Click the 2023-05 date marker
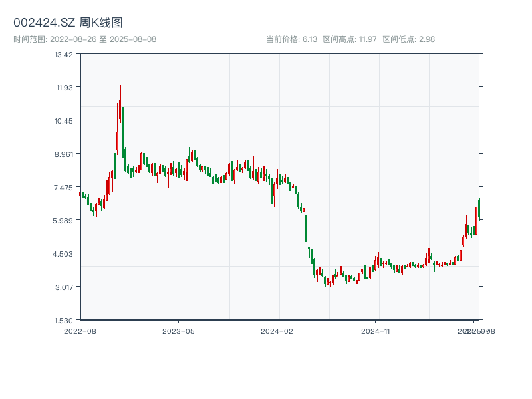 click(178, 331)
